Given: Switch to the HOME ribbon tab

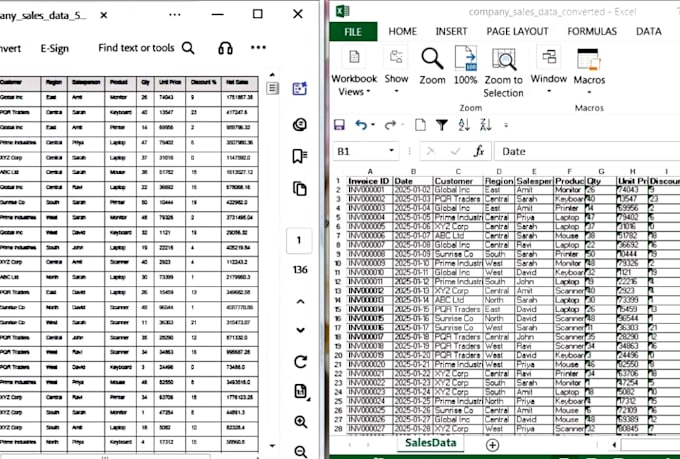Looking at the screenshot, I should tap(402, 32).
